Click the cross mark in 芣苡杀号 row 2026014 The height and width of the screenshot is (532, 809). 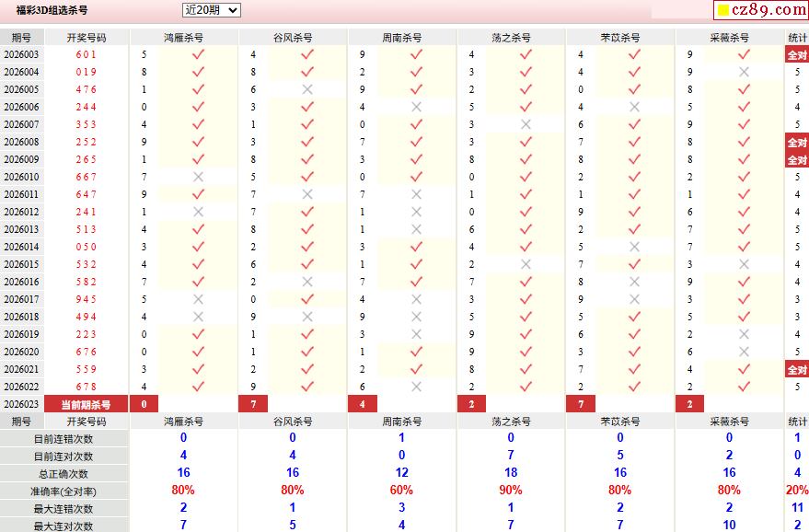[x=634, y=247]
